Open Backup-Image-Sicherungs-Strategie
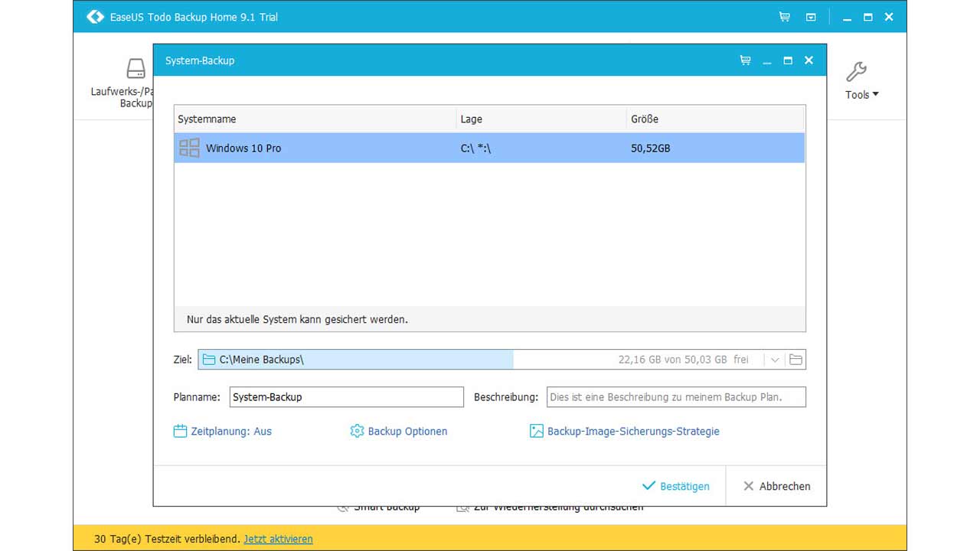 tap(625, 432)
